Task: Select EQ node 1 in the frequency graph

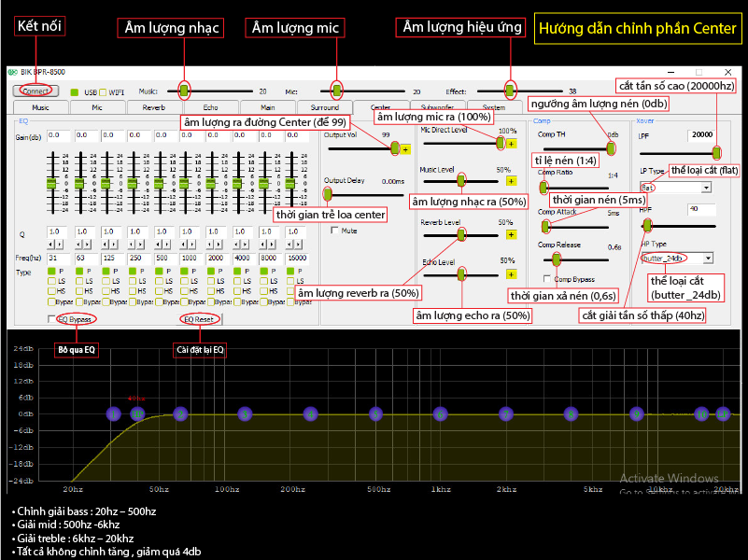Action: click(x=114, y=414)
